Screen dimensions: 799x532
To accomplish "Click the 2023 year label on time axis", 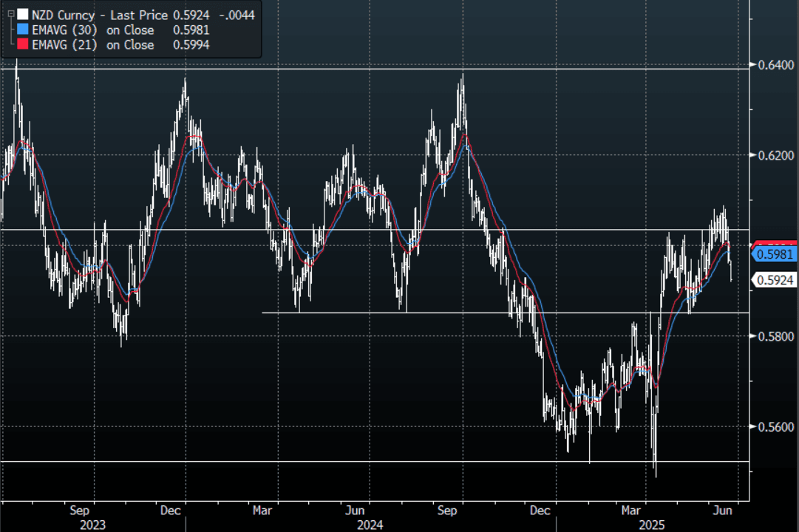I will click(92, 525).
